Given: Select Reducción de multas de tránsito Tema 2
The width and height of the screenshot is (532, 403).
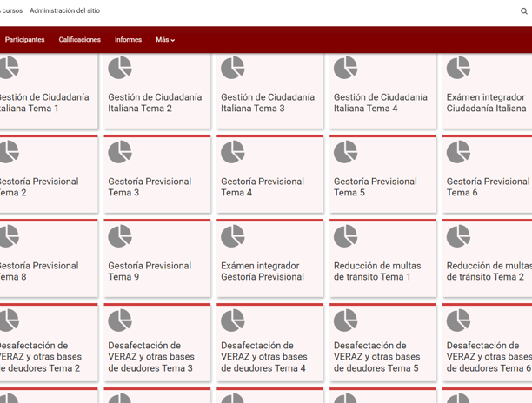Looking at the screenshot, I should (x=489, y=271).
